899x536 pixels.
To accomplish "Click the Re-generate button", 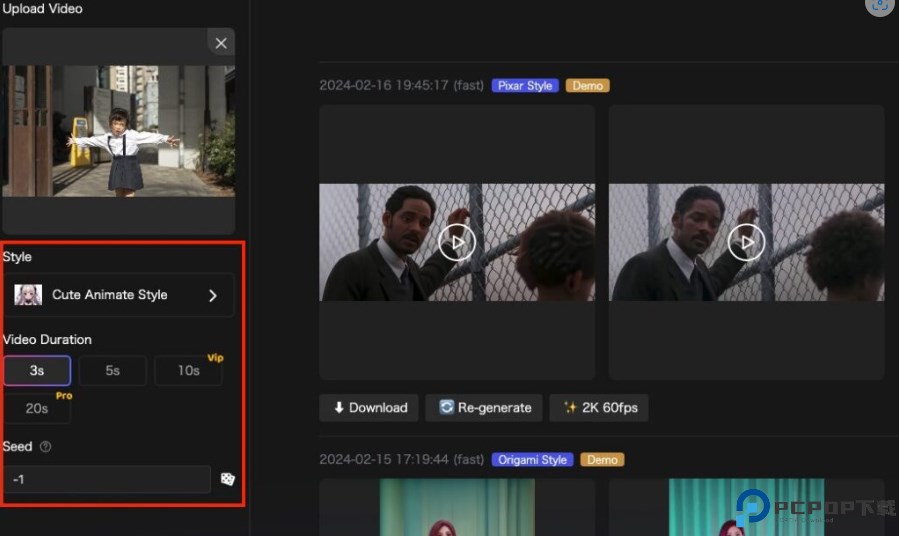I will pyautogui.click(x=484, y=408).
